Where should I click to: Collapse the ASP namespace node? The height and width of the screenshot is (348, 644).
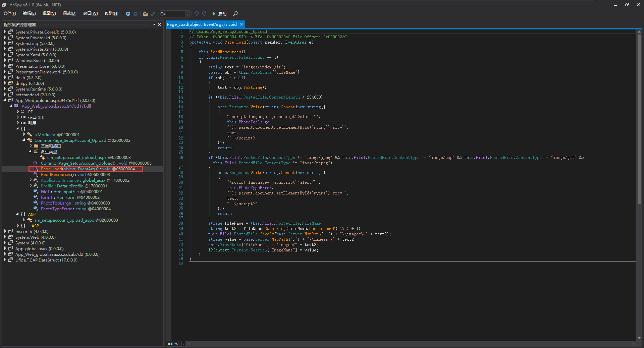tap(17, 214)
